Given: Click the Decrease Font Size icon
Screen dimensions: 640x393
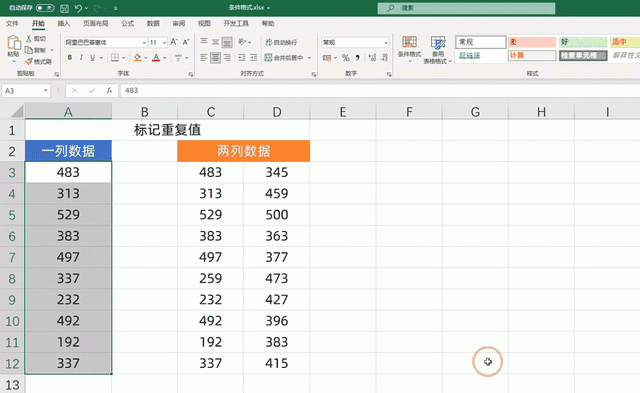Looking at the screenshot, I should 186,42.
